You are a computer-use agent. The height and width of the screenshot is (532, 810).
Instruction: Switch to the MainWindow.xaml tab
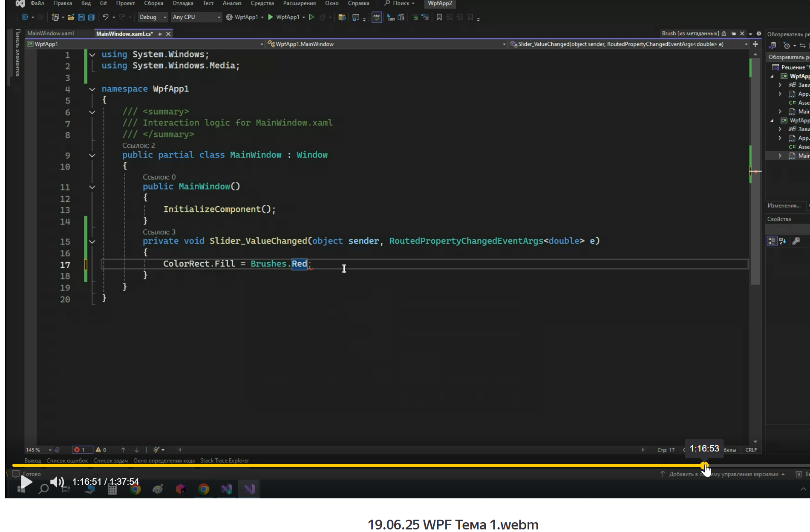(x=50, y=33)
